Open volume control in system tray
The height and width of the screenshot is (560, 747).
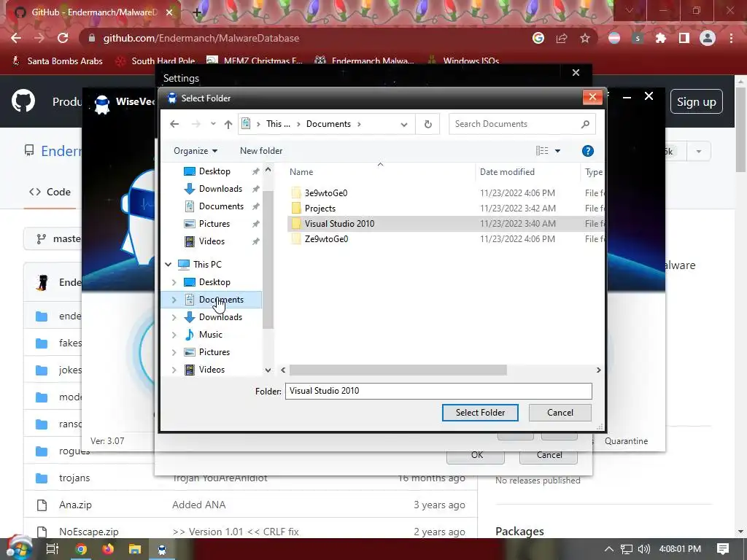point(643,550)
